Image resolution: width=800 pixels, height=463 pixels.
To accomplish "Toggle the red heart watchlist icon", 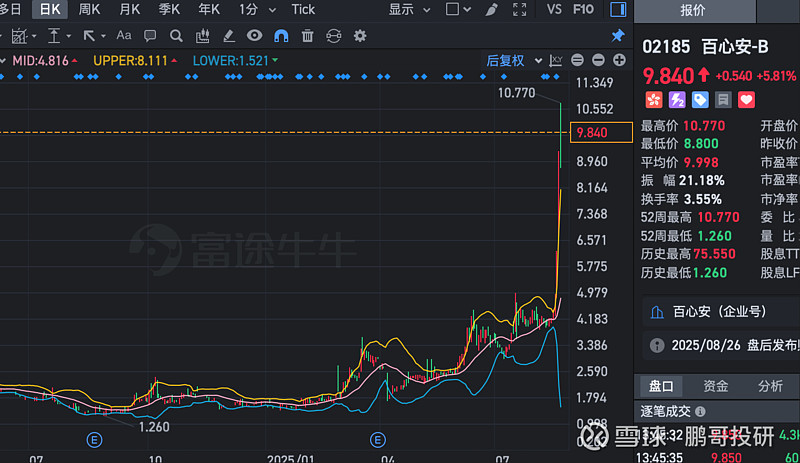I will 746,100.
